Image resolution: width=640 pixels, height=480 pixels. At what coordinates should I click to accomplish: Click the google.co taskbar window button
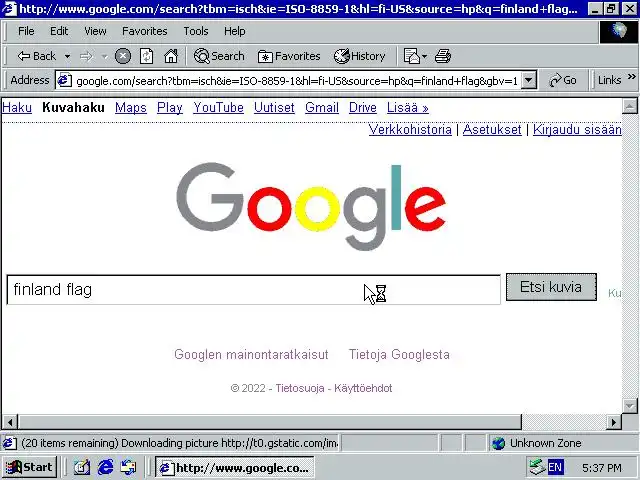(235, 467)
